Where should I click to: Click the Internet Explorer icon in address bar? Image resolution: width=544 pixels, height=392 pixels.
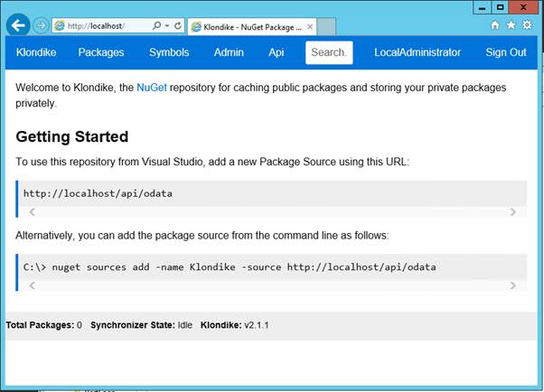(x=60, y=25)
